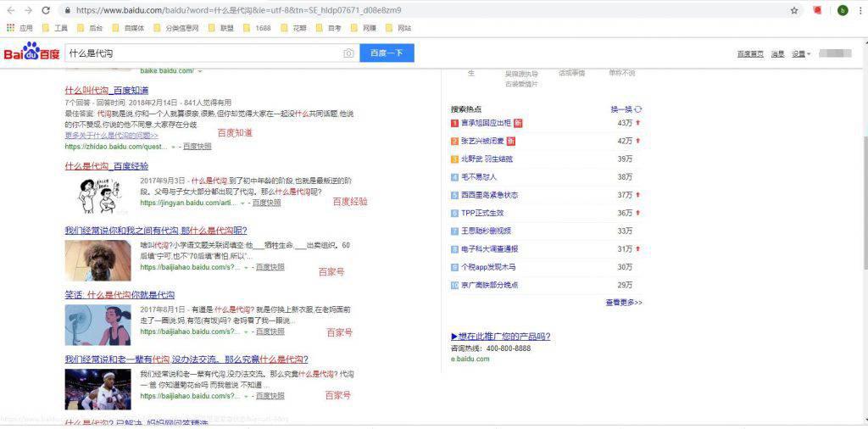
Task: Open the 什么叫代沟_百度知道 result title
Action: pos(106,90)
